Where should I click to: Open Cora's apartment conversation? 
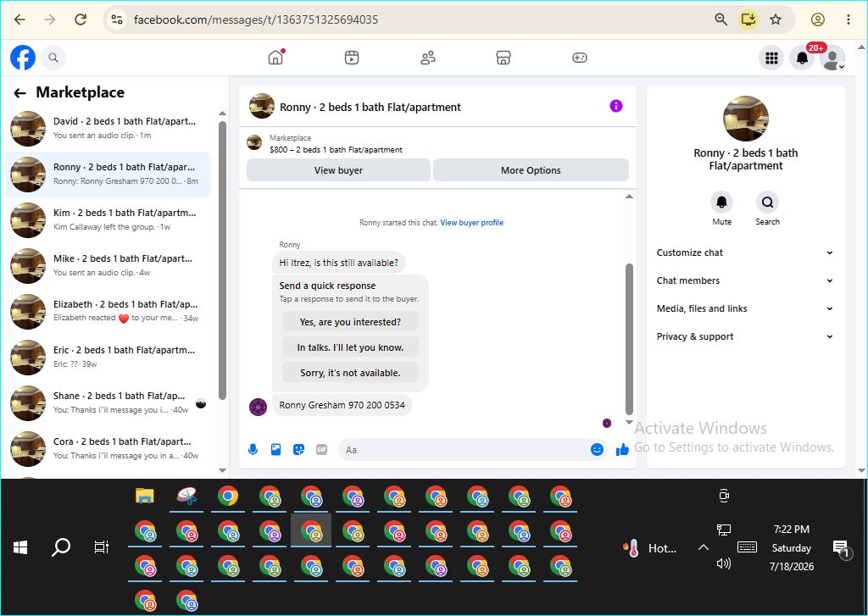[x=108, y=449]
